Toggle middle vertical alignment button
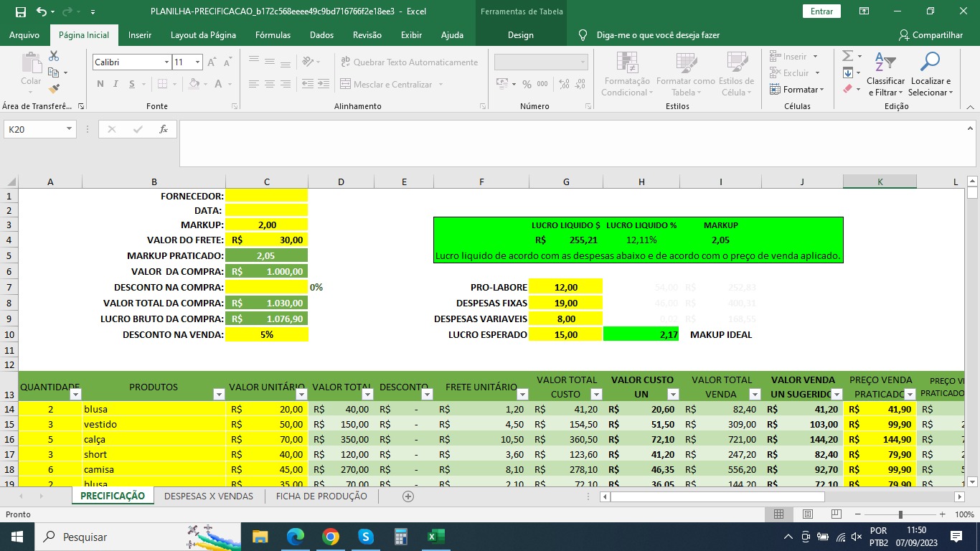980x551 pixels. click(270, 62)
